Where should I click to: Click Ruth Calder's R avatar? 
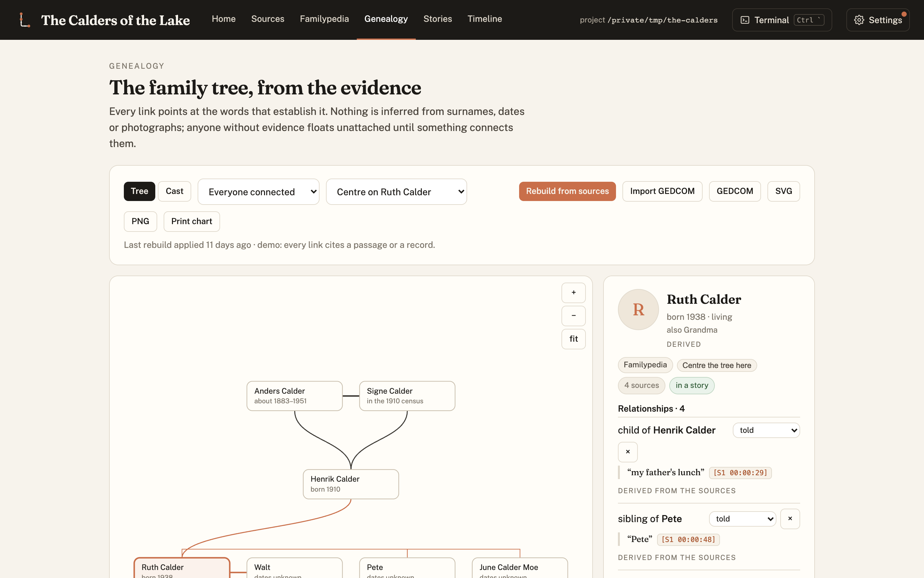pos(638,309)
